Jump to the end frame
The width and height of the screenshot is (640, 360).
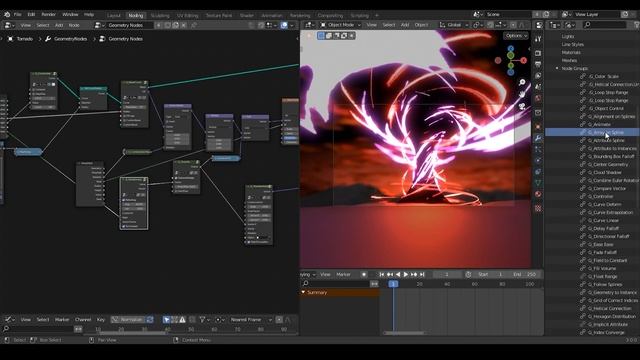[422, 274]
